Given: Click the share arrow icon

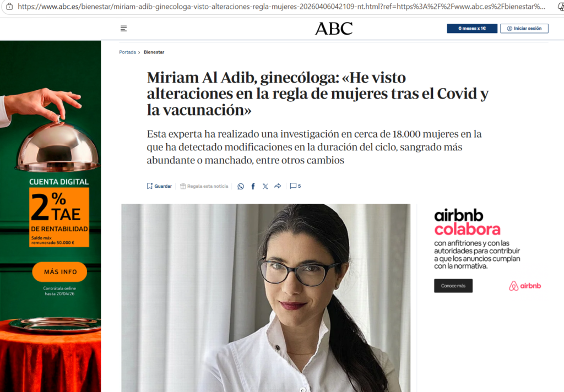Looking at the screenshot, I should (278, 186).
